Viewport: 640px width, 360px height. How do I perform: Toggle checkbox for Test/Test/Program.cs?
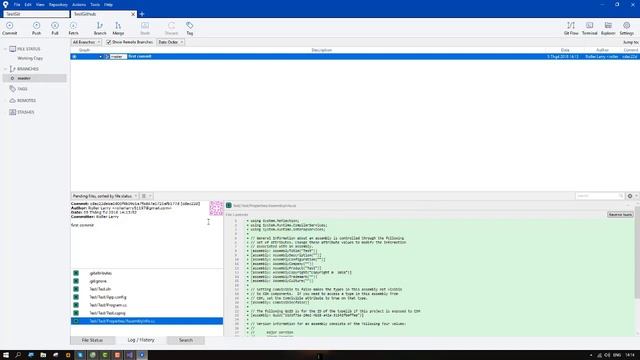76,305
